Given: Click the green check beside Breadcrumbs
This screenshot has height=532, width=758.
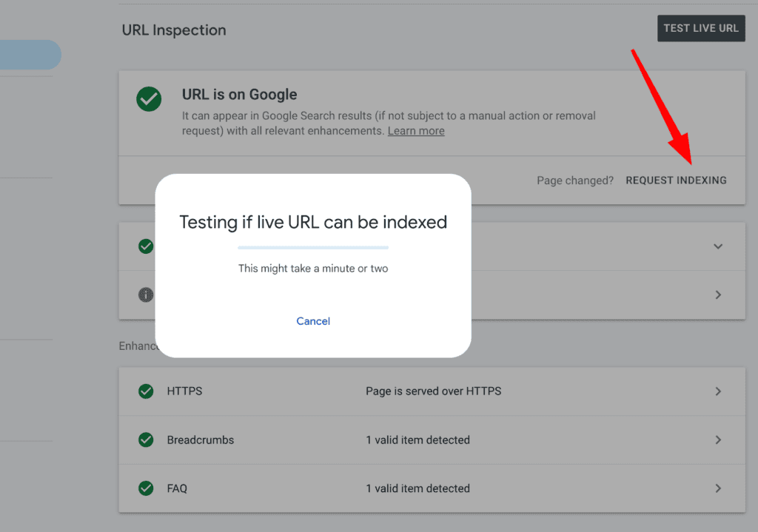Looking at the screenshot, I should pos(146,440).
